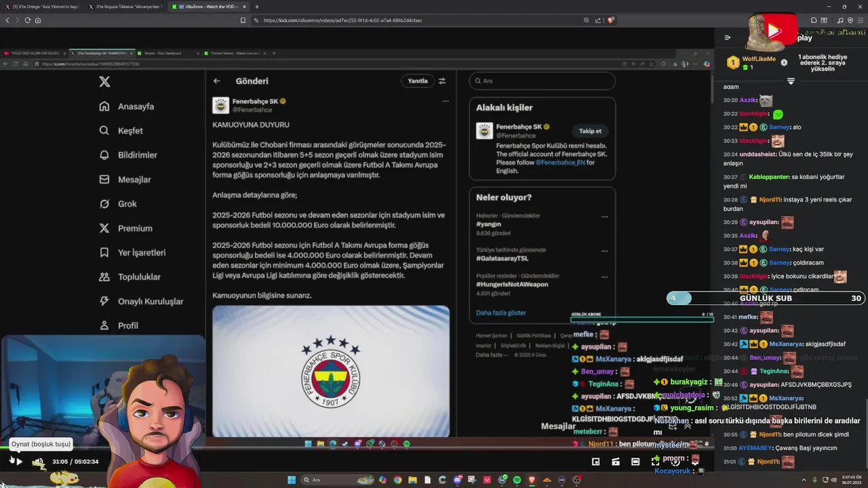This screenshot has width=868, height=488.
Task: Click the play button on video player
Action: (19, 462)
